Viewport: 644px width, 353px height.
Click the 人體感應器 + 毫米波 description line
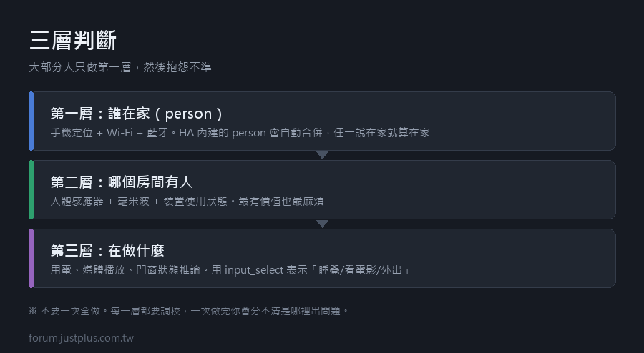click(x=187, y=202)
